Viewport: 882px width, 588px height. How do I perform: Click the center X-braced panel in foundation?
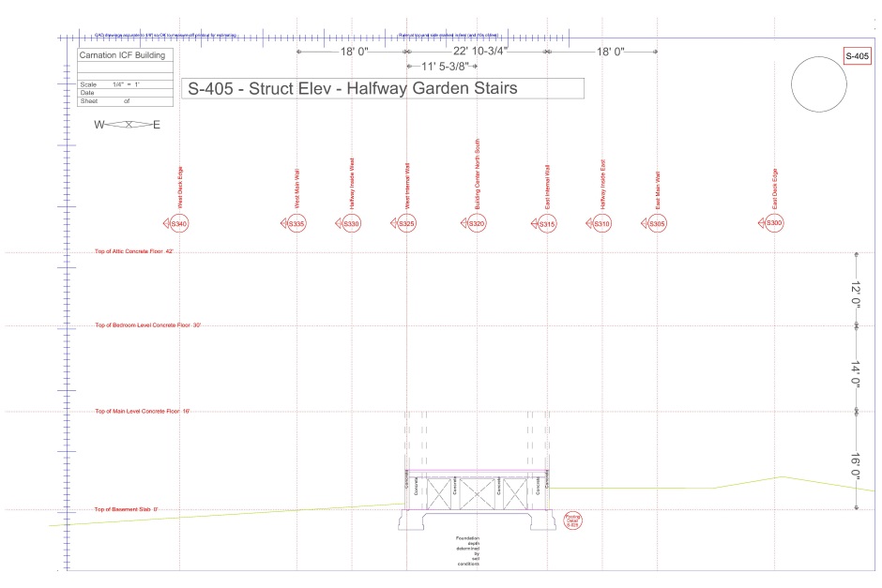click(x=477, y=493)
